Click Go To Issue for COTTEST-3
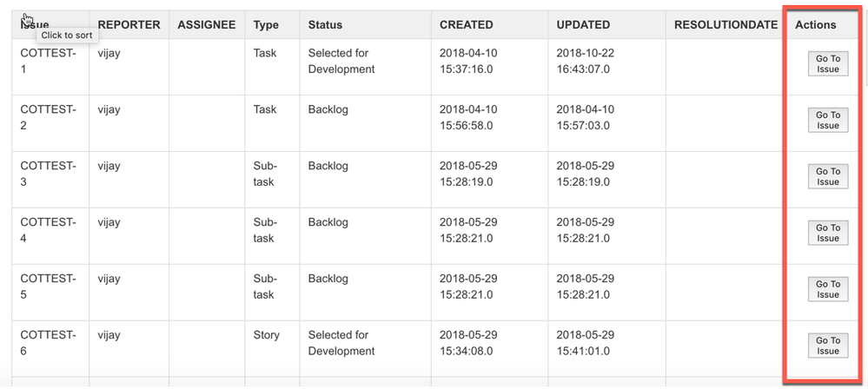Viewport: 868px width, 389px height. (827, 176)
